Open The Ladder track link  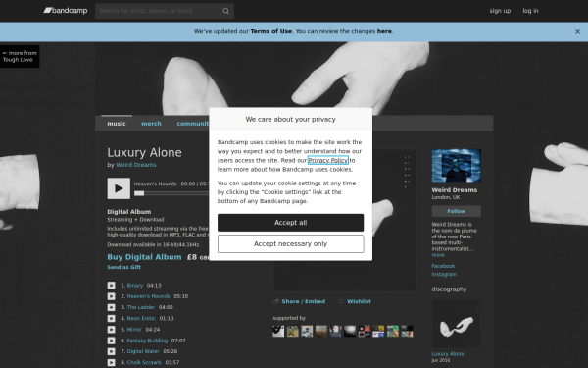point(141,307)
